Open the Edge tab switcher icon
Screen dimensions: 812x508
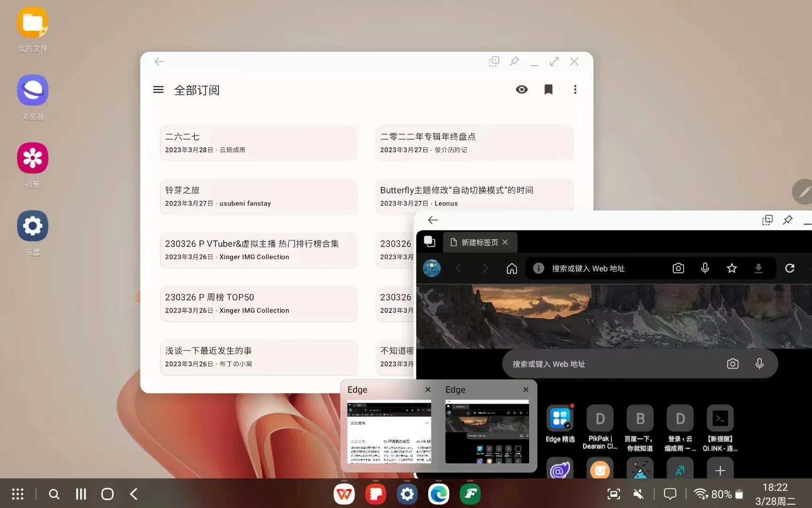coord(429,242)
